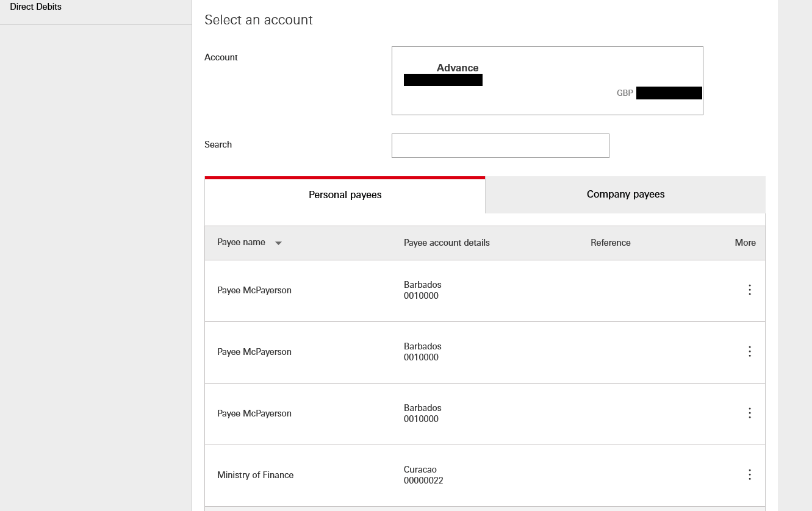Select the third Payee McPayerson name
Screen dimensions: 812x511
(254, 413)
